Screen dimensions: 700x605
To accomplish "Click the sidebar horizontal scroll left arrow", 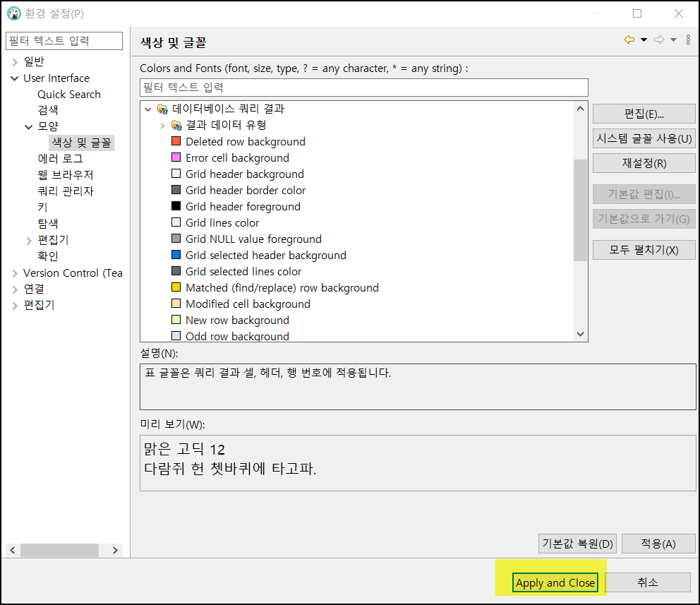I will tap(13, 550).
